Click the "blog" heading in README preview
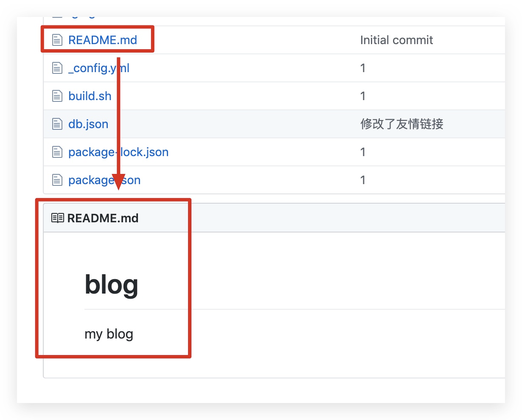Viewport: 522px width, 420px height. [111, 284]
